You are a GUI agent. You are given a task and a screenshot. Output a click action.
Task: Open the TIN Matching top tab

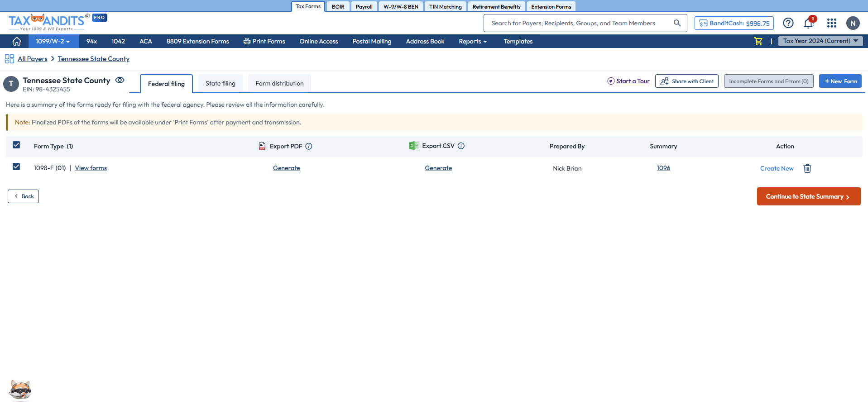pyautogui.click(x=446, y=6)
